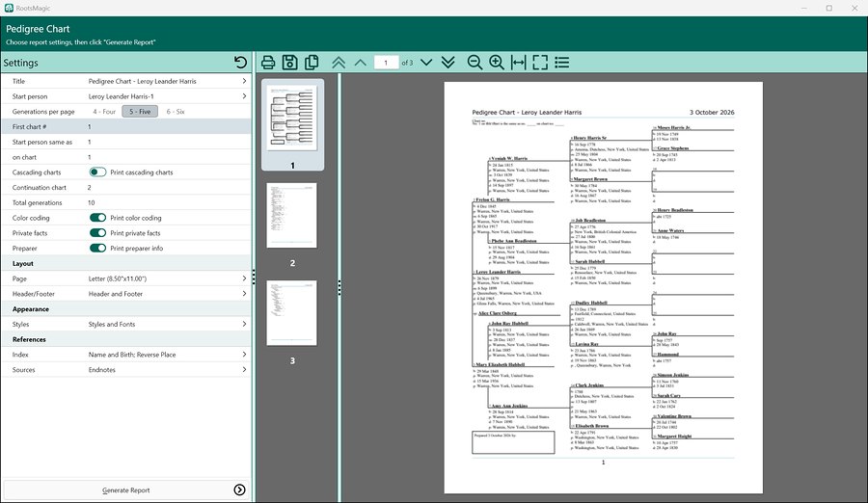Viewport: 868px width, 503px height.
Task: Select page 1 thumbnail
Action: (x=292, y=124)
